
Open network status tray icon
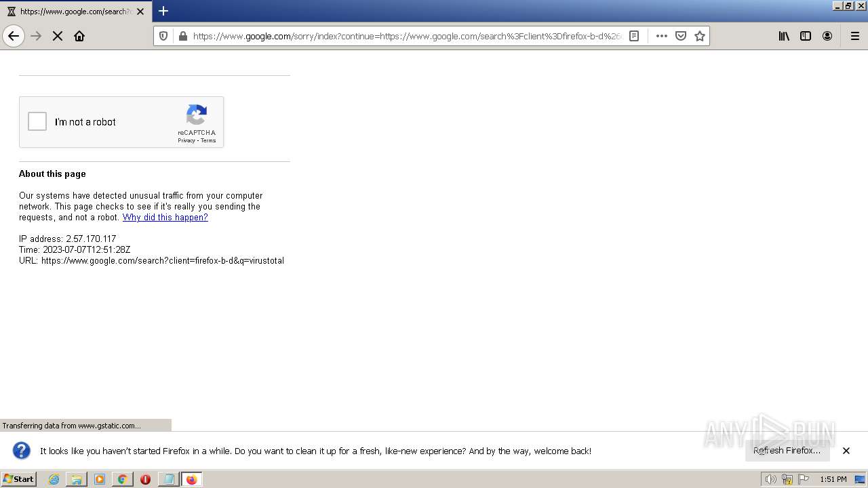pyautogui.click(x=787, y=479)
